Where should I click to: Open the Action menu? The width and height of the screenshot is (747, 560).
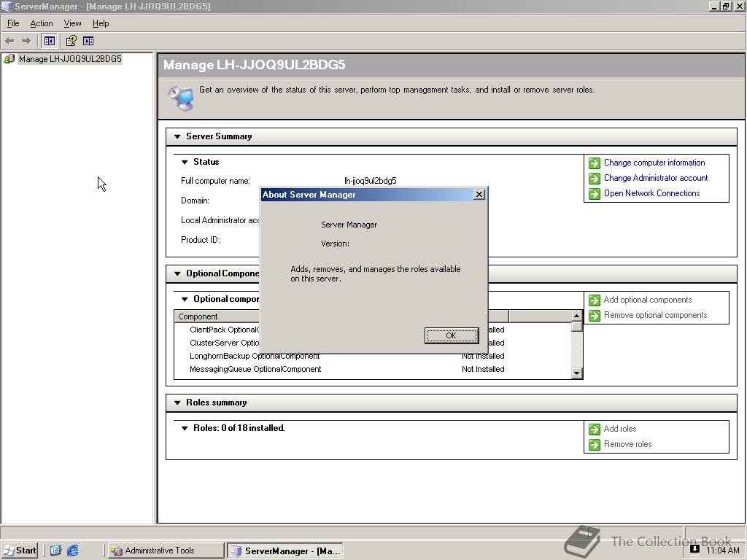click(42, 23)
